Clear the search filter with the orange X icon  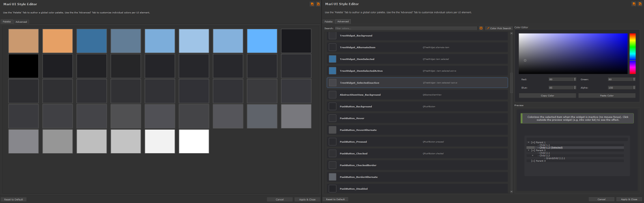[481, 28]
